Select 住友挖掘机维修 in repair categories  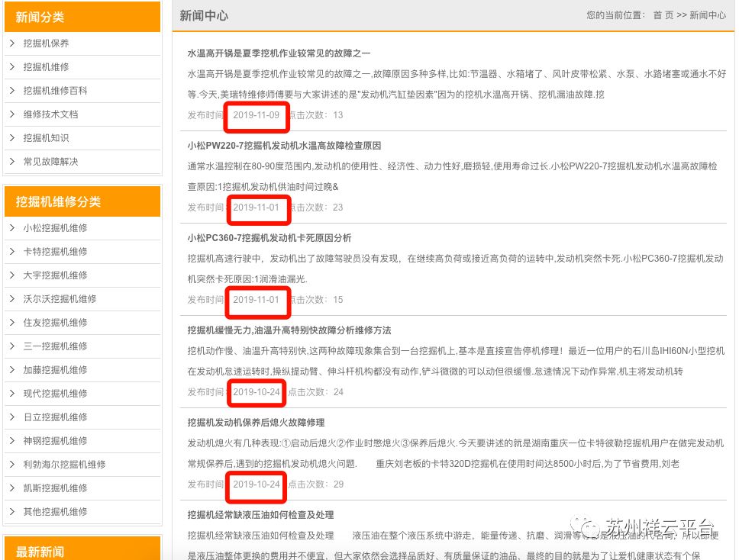tap(55, 323)
